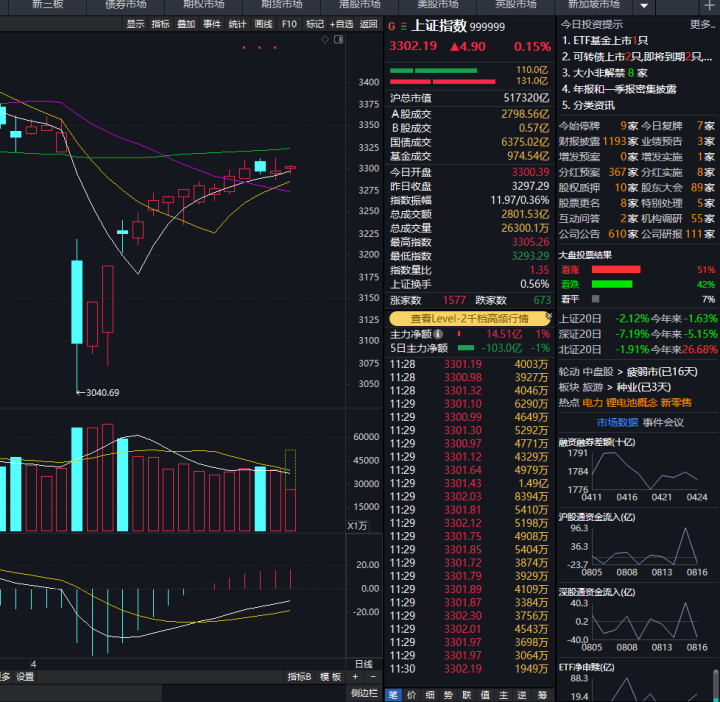720x702 pixels.
Task: Toggle the 侧边栏 sidebar panel
Action: click(x=364, y=693)
